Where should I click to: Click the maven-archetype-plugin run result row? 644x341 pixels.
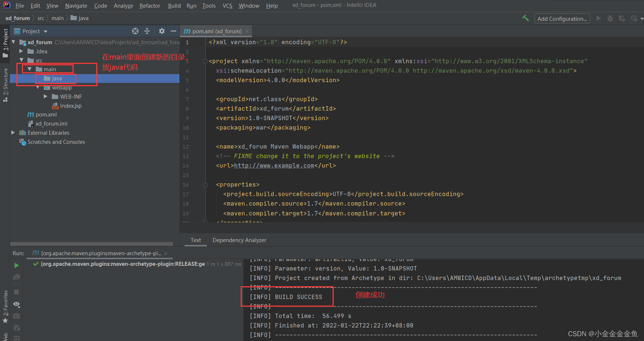(x=137, y=264)
